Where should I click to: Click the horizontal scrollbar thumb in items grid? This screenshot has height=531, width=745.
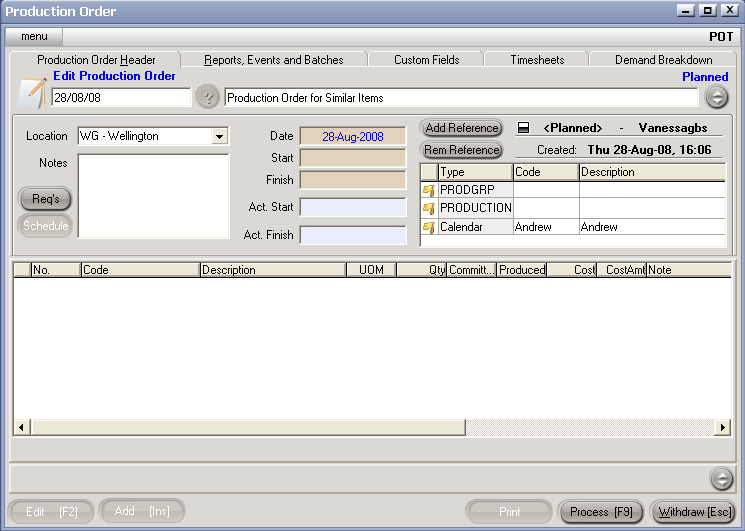tap(248, 427)
